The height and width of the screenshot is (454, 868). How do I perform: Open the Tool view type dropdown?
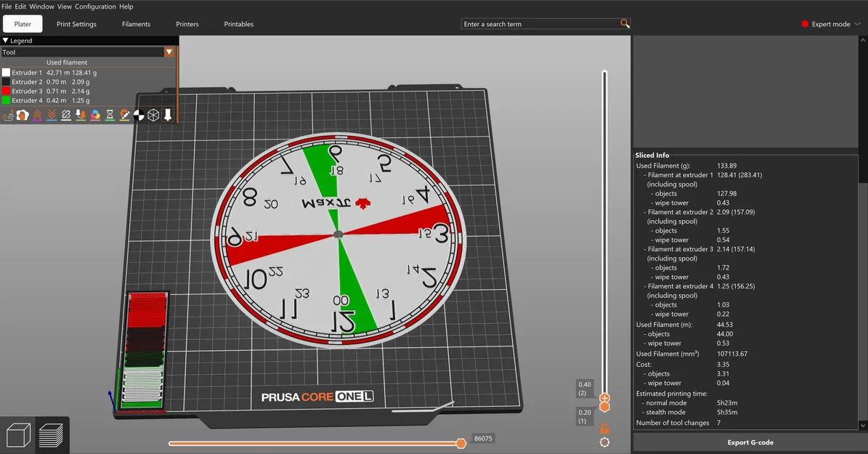click(169, 52)
